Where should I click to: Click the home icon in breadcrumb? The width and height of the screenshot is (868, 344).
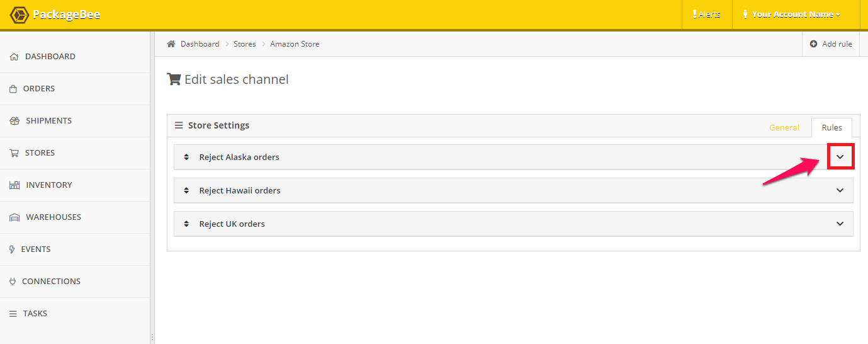[x=171, y=44]
